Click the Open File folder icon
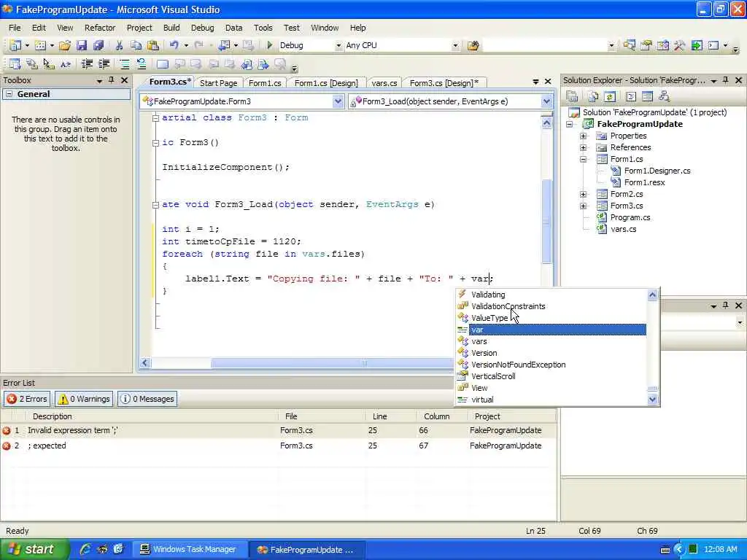This screenshot has width=747, height=560. point(65,45)
